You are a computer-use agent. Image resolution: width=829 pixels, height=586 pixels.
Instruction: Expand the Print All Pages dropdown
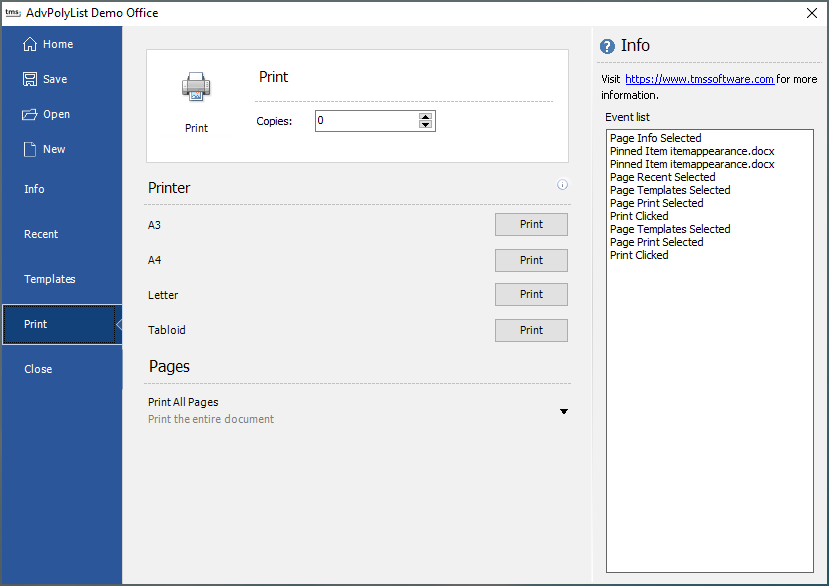point(563,411)
